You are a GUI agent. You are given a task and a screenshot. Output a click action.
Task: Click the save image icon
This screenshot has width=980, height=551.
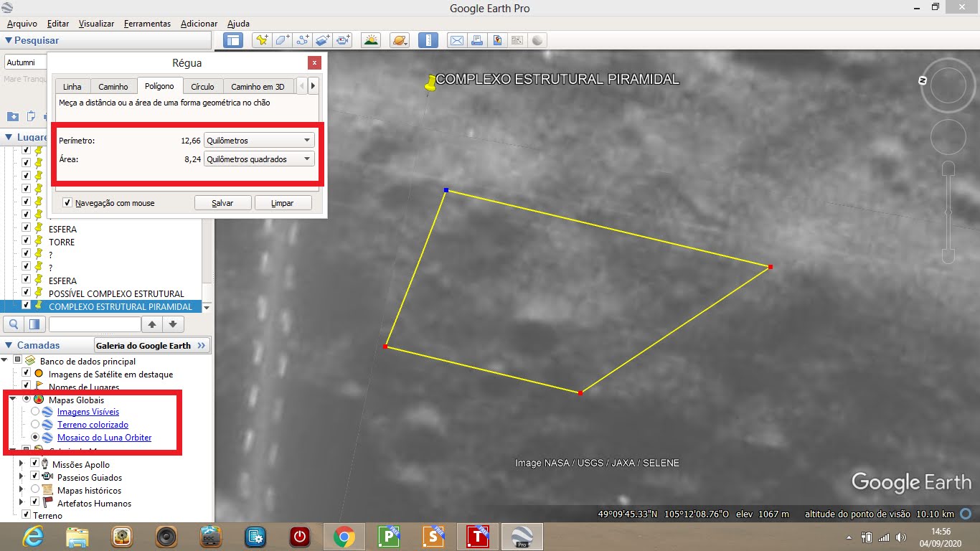click(496, 40)
